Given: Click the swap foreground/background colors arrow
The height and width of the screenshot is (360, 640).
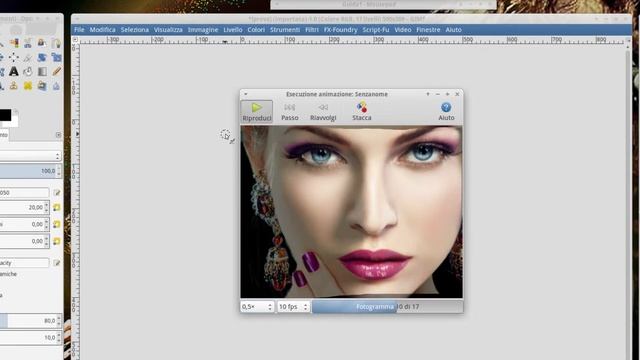Looking at the screenshot, I should 16,111.
